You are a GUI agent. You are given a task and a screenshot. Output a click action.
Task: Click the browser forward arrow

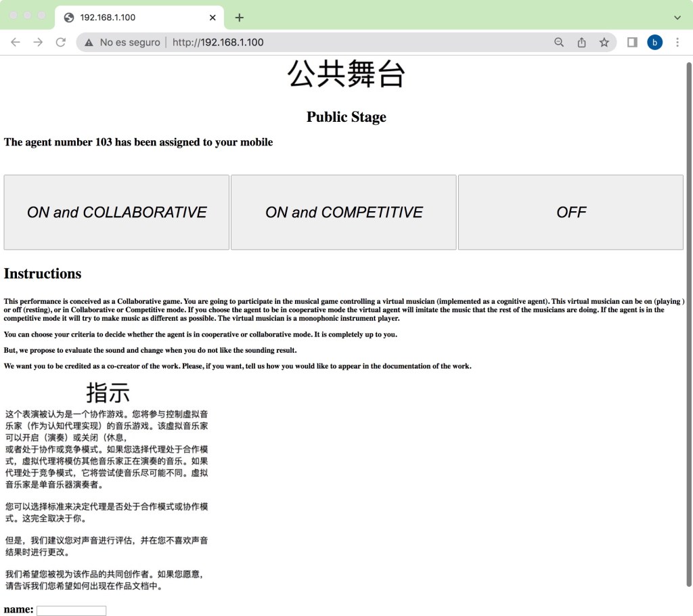[x=38, y=42]
